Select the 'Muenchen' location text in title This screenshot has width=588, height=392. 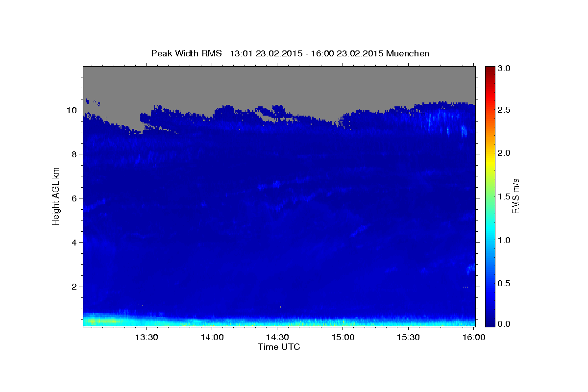(x=408, y=53)
